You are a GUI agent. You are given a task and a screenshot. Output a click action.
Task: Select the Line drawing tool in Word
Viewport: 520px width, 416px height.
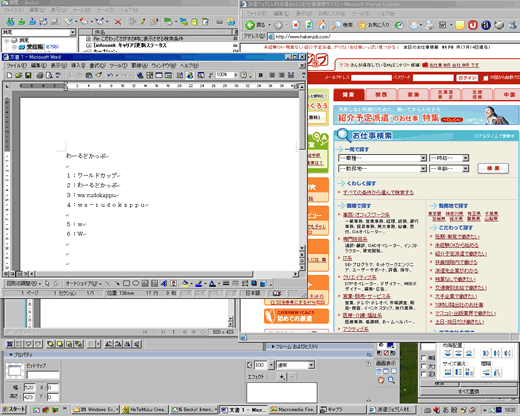(x=107, y=284)
